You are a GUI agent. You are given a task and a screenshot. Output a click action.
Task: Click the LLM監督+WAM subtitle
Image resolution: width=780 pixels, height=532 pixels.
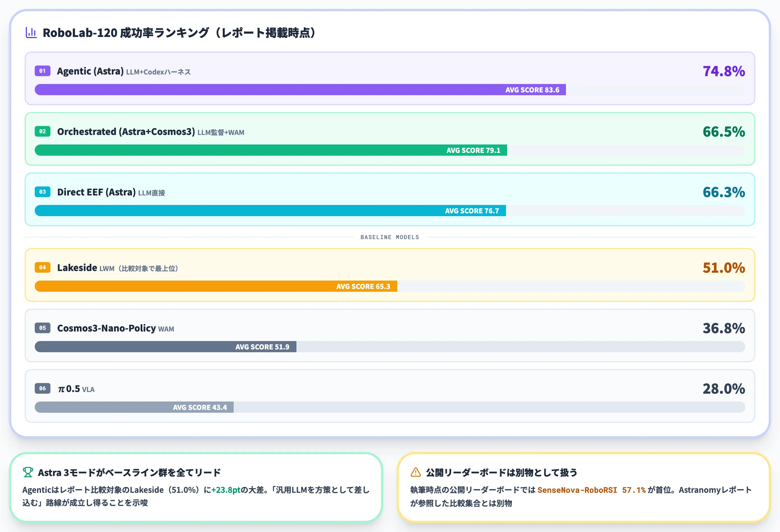point(221,132)
